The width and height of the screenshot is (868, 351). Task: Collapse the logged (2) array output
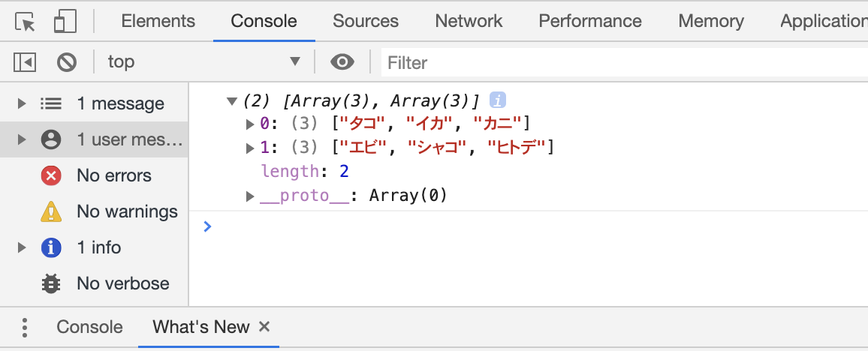point(232,101)
